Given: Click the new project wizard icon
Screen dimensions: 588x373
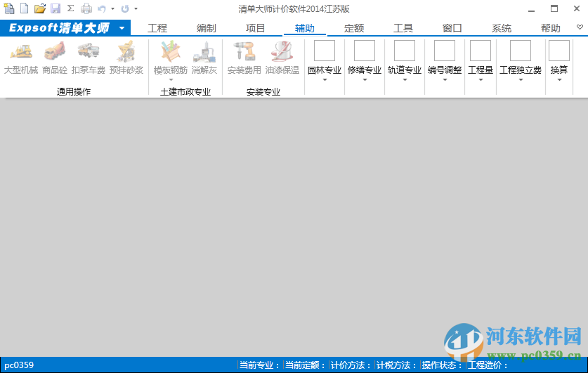Looking at the screenshot, I should tap(8, 8).
